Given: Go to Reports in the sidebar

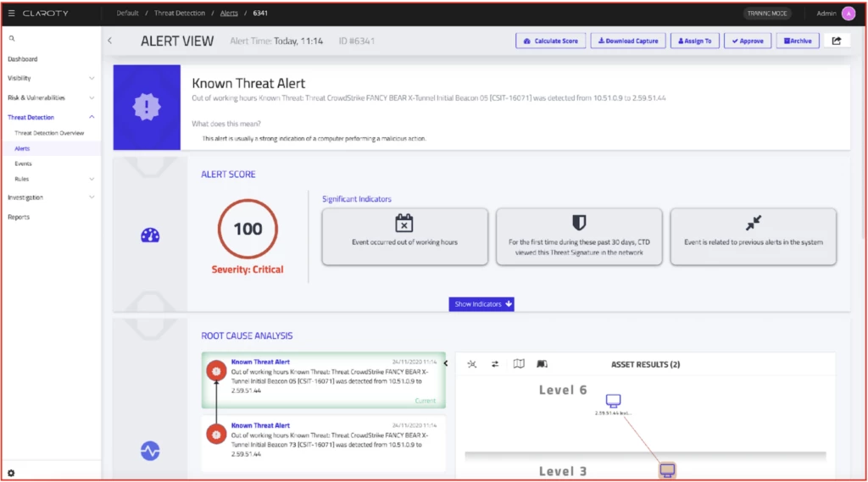Looking at the screenshot, I should click(x=19, y=217).
